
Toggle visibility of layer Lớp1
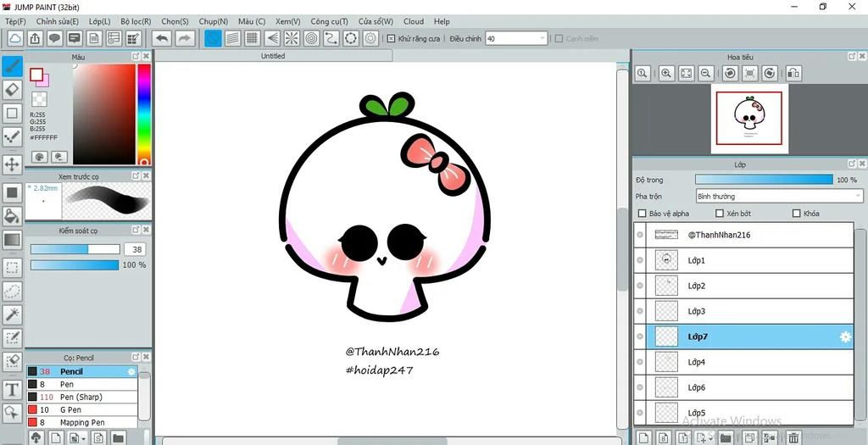click(640, 260)
